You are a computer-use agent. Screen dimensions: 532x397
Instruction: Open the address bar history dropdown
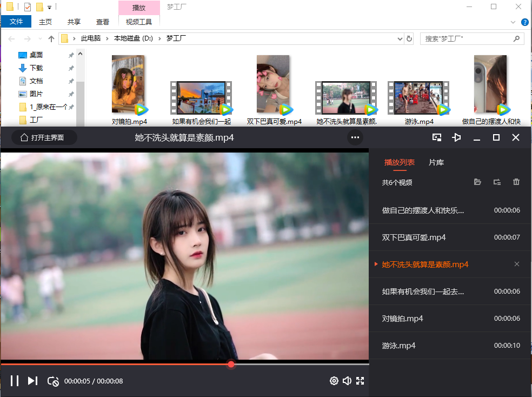coord(400,39)
